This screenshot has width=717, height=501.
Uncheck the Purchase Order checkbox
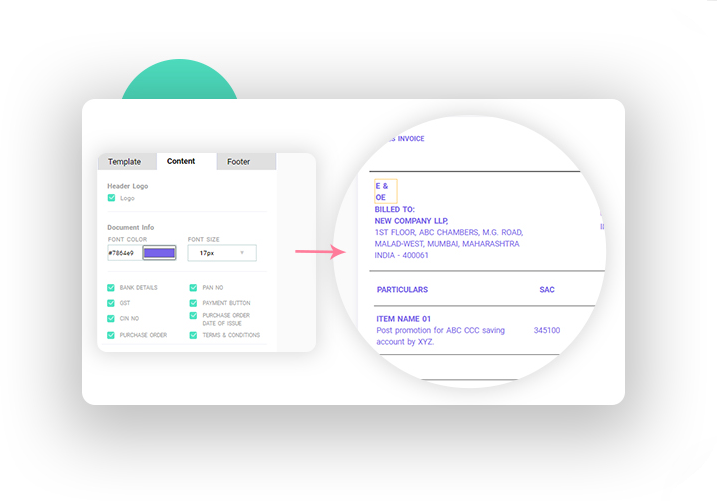click(x=111, y=335)
